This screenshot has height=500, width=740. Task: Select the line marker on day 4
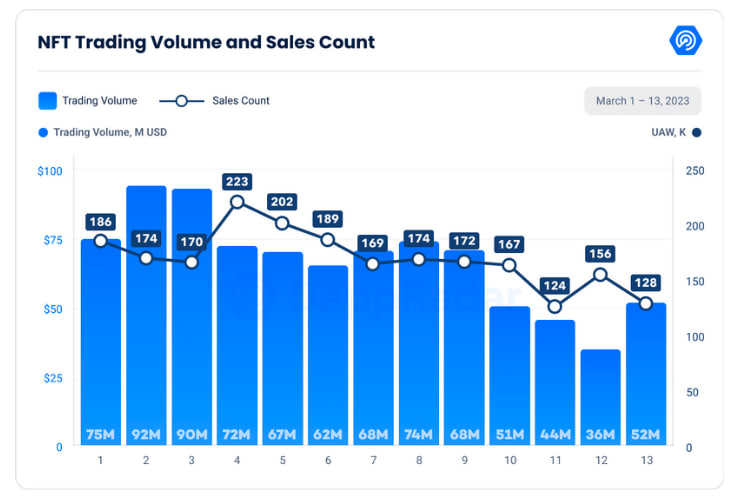(x=237, y=202)
